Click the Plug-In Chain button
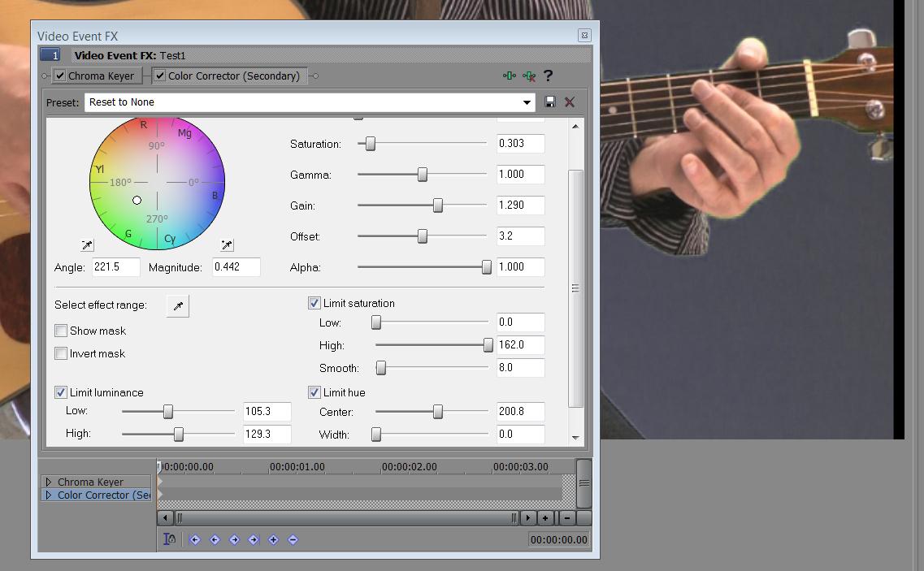 (x=510, y=76)
